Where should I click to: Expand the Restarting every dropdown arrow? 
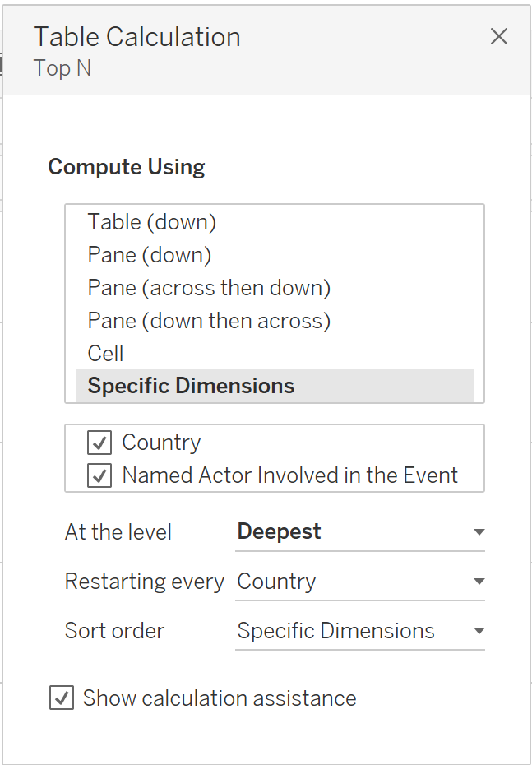click(x=479, y=582)
